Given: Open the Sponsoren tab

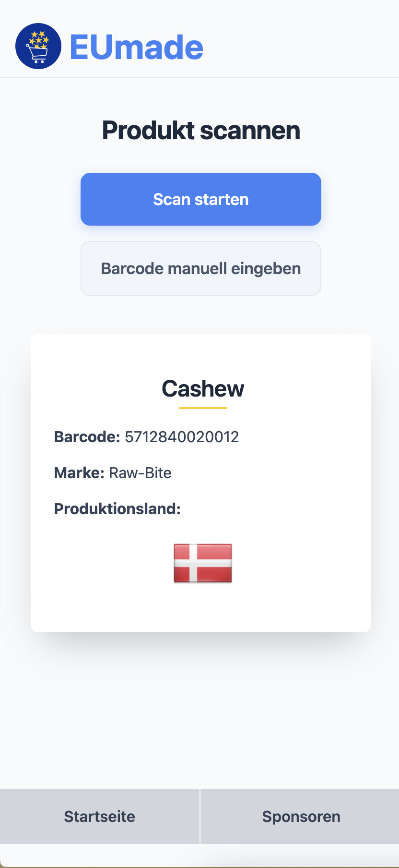Looking at the screenshot, I should (x=301, y=816).
